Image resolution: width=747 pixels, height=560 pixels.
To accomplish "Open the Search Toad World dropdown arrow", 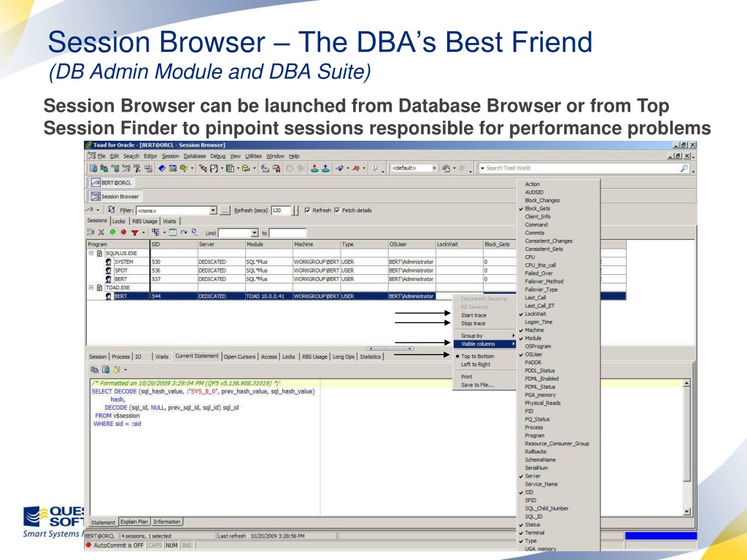I will click(482, 168).
